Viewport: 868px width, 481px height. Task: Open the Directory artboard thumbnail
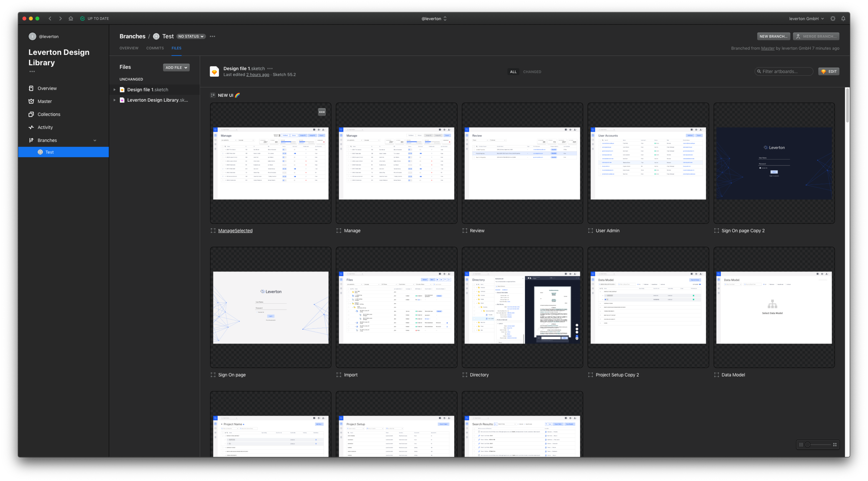[522, 307]
